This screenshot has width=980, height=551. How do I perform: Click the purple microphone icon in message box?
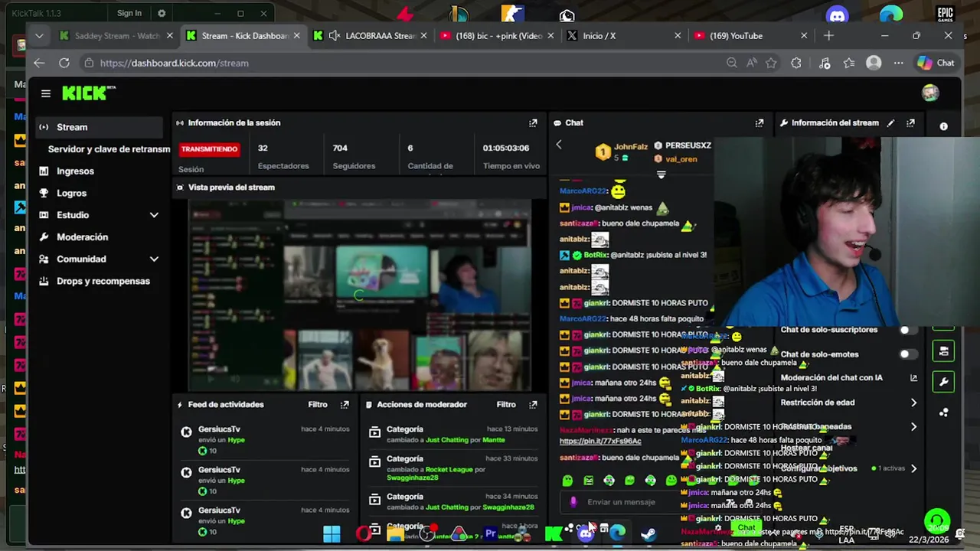[x=573, y=502]
